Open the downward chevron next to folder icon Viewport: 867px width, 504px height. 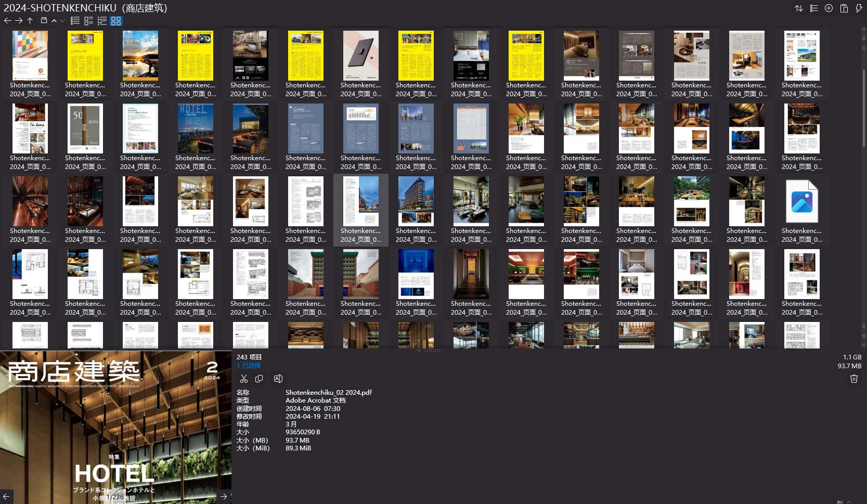point(62,21)
